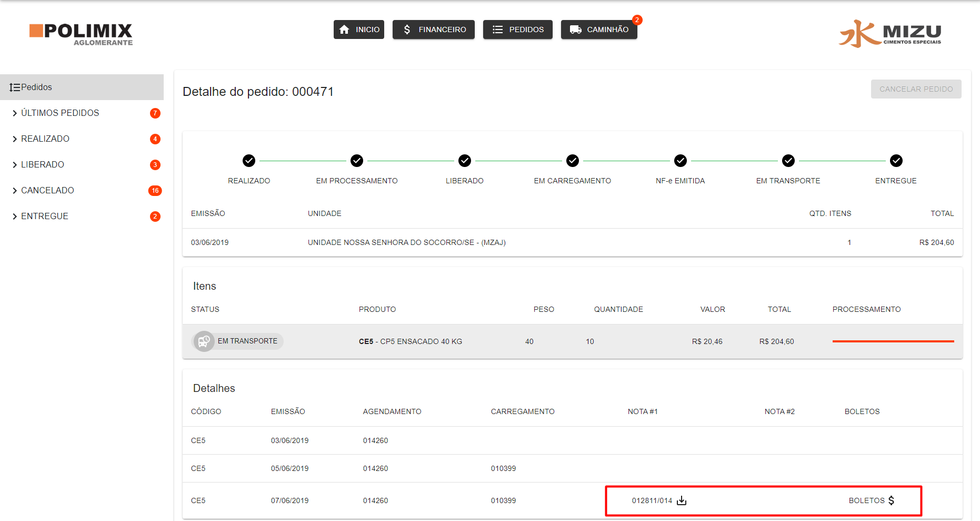980x521 pixels.
Task: Click the Mizu Cimentos Especiais logo
Action: [890, 34]
